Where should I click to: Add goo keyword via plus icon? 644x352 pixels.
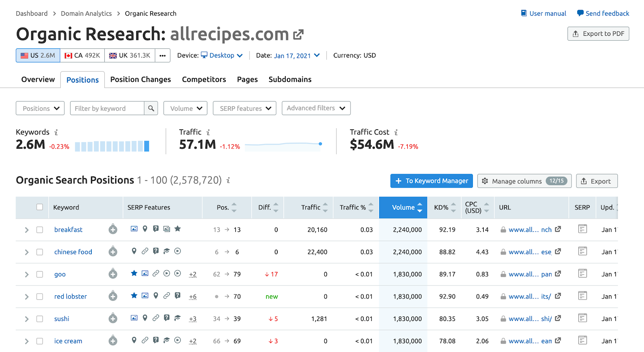[x=113, y=274]
